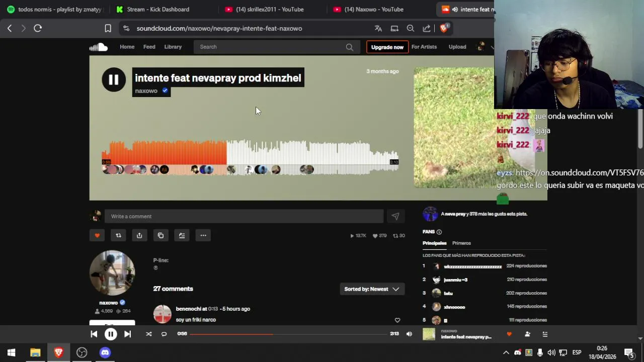Open benenochi's profile name
Image resolution: width=644 pixels, height=362 pixels.
pyautogui.click(x=188, y=309)
